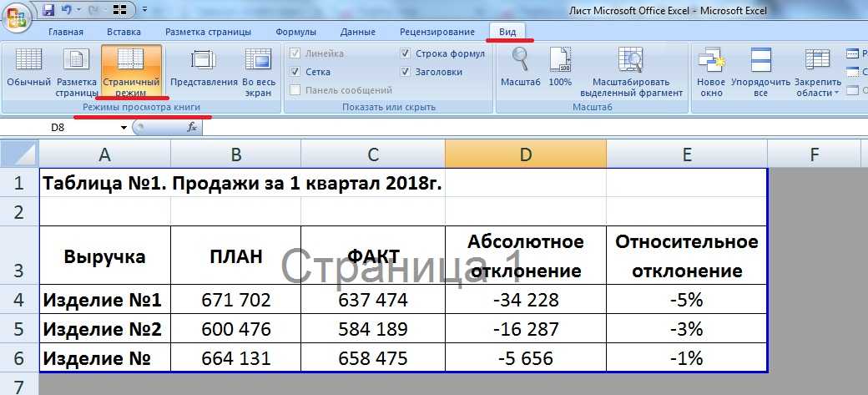The image size is (868, 395).
Task: Click the fx insert function button
Action: [192, 128]
